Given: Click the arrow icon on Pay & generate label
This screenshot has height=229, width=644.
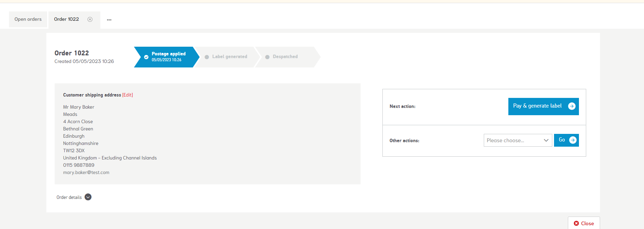Looking at the screenshot, I should point(572,106).
